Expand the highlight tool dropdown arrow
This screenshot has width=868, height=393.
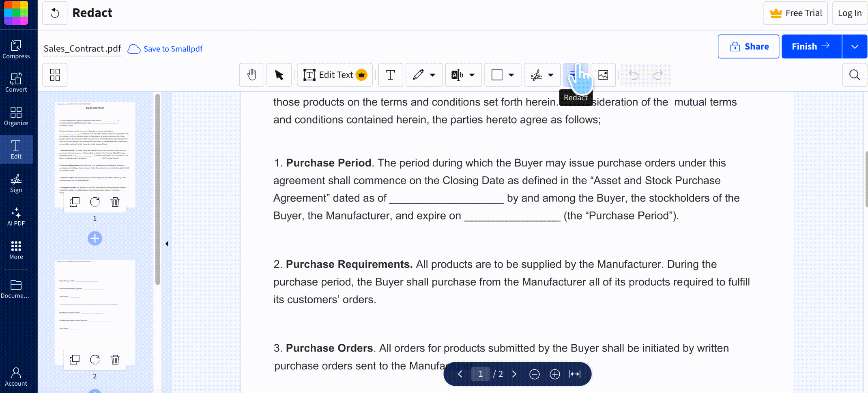coord(472,75)
